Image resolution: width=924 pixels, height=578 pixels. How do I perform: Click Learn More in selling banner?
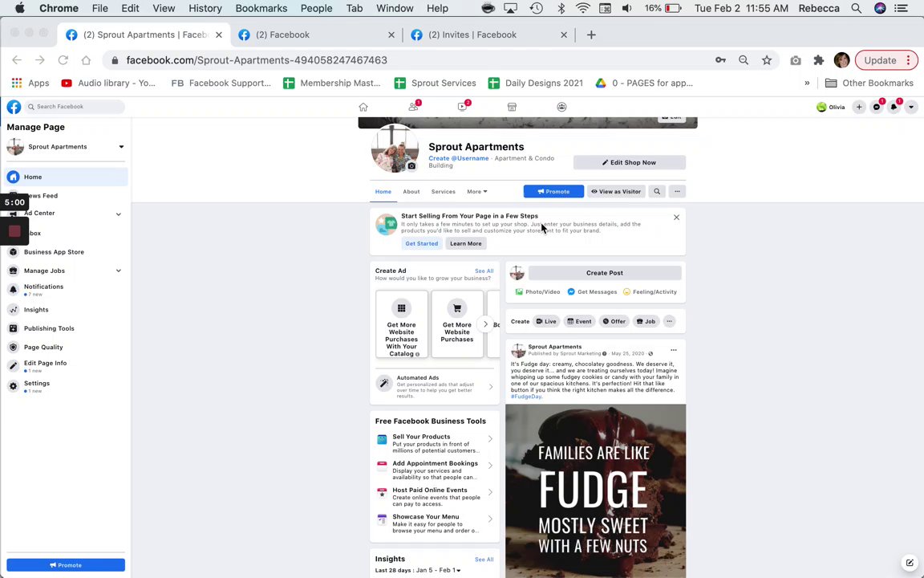(465, 243)
